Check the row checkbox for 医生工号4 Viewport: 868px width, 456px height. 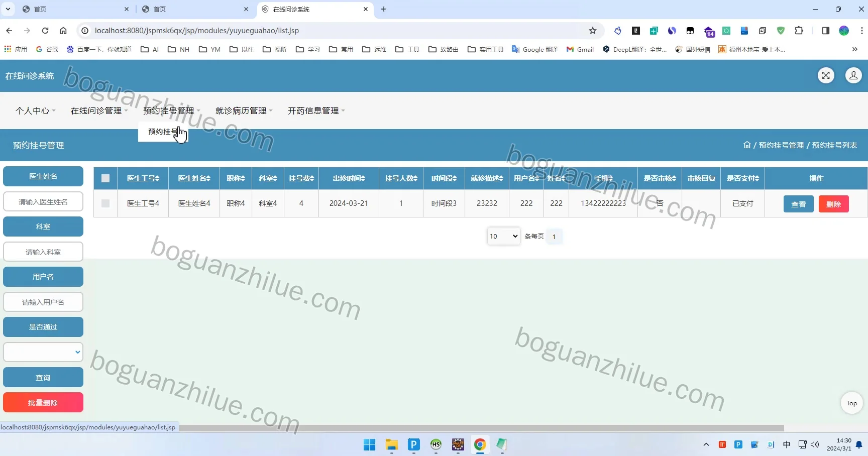pos(105,203)
